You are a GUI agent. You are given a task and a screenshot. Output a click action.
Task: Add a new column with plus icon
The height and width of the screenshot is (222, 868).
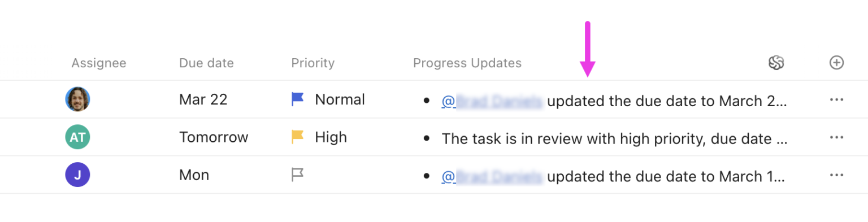point(836,63)
